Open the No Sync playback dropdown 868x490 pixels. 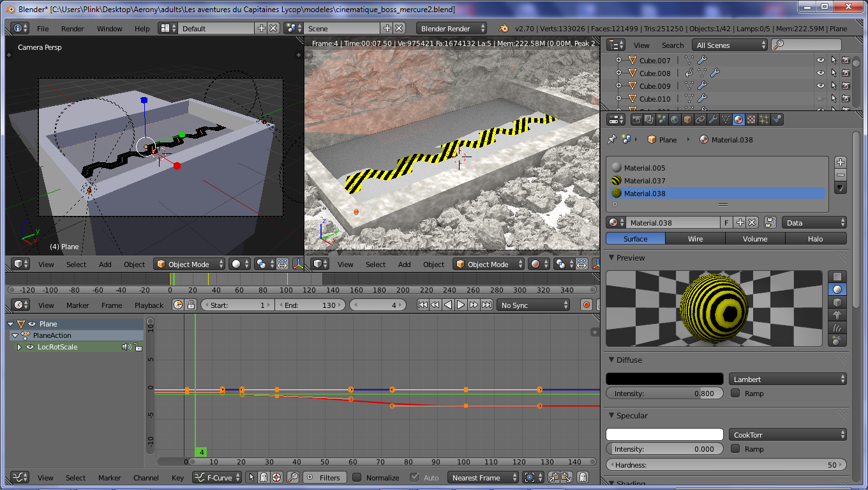tap(533, 305)
